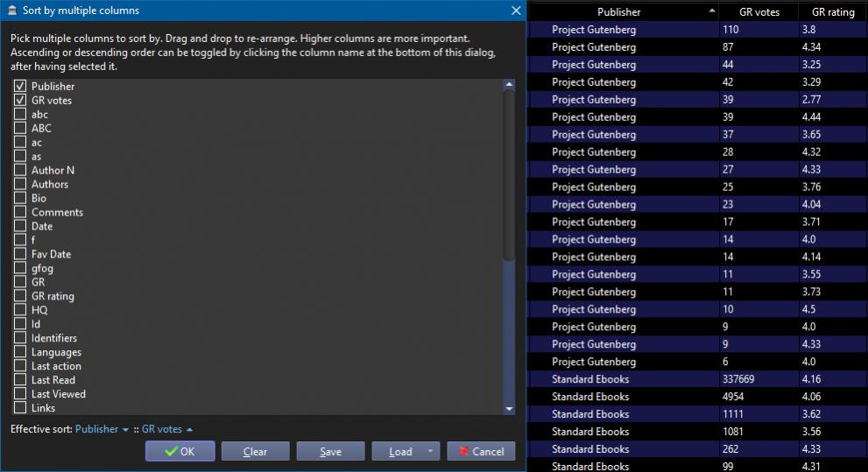Enable the Author N checkbox

click(20, 170)
